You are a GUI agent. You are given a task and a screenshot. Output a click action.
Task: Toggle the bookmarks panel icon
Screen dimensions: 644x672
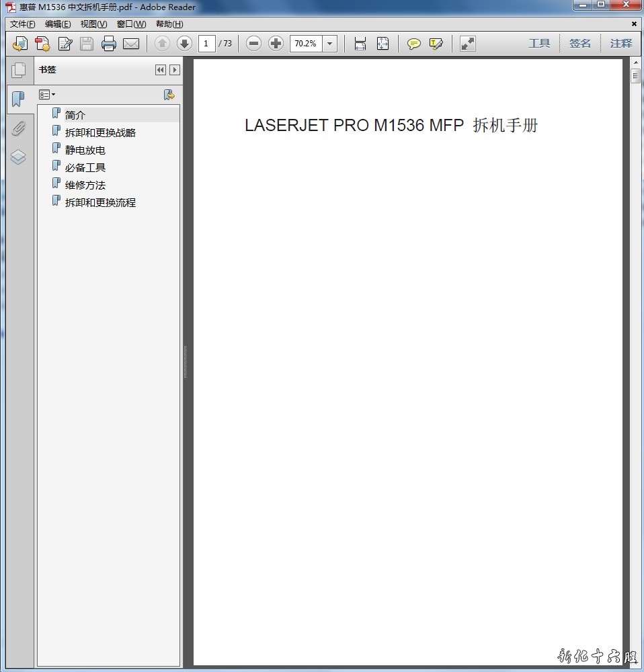tap(18, 99)
